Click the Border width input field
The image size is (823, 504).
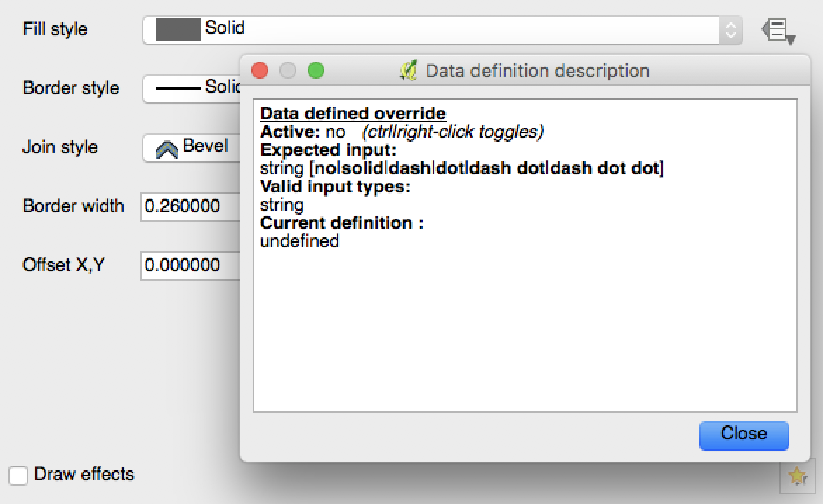coord(190,206)
